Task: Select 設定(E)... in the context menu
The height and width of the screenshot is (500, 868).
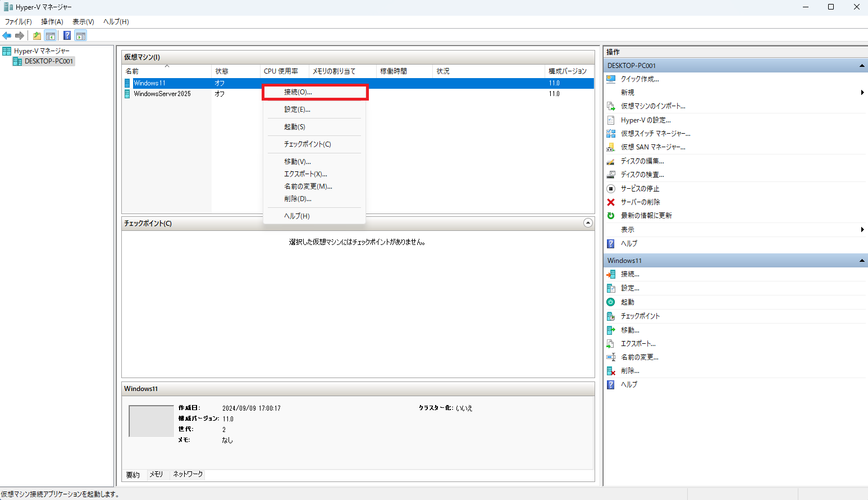Action: [x=314, y=110]
